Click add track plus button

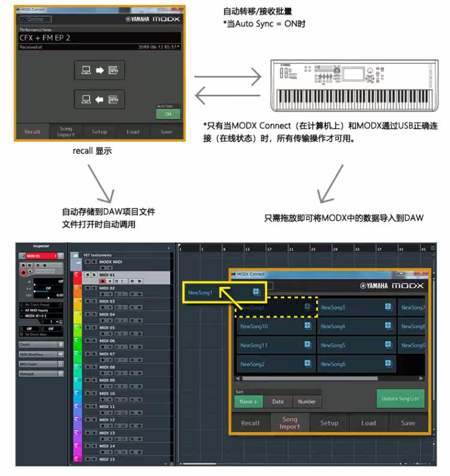click(x=169, y=248)
